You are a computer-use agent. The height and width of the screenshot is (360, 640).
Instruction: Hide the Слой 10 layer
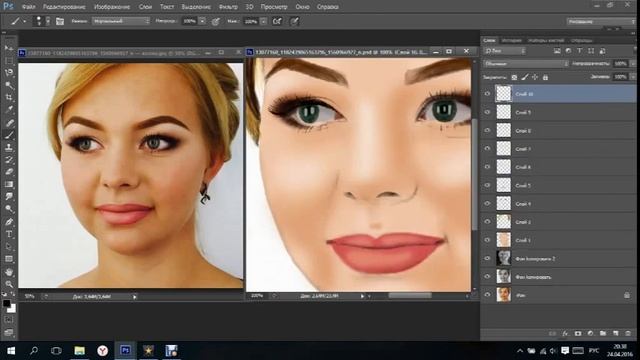point(487,94)
